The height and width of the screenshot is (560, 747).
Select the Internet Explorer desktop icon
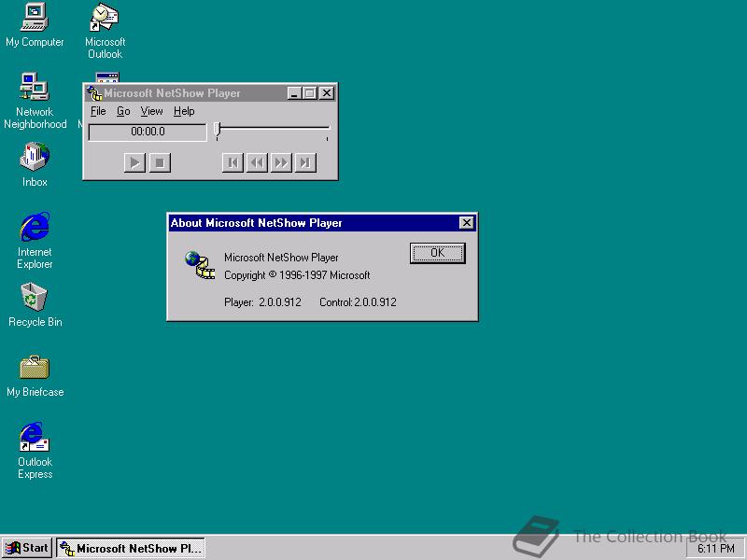(35, 241)
